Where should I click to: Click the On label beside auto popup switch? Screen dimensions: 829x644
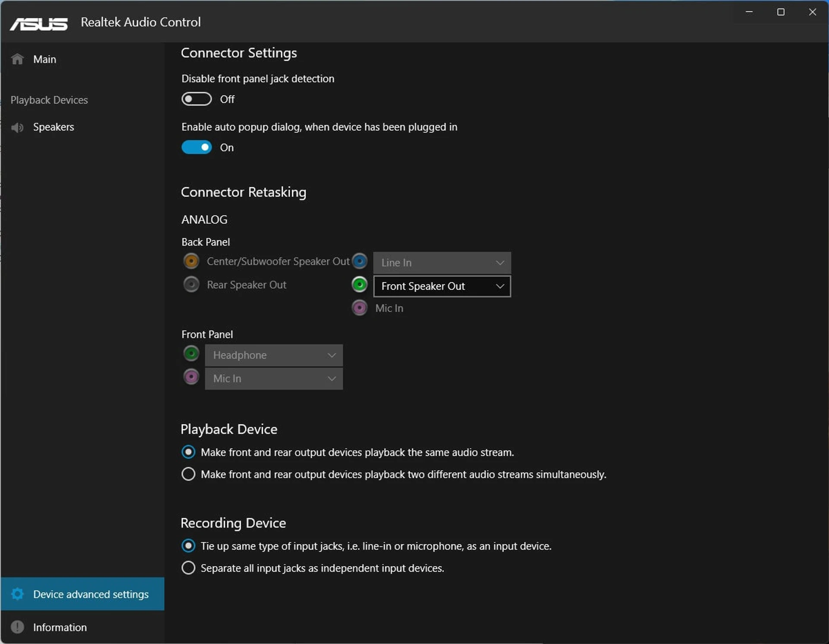(x=227, y=148)
